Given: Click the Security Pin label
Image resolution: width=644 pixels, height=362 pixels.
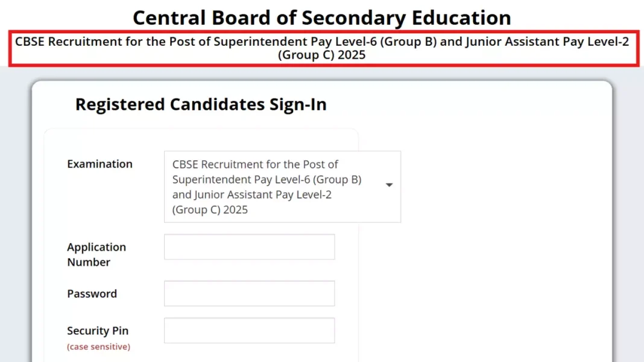Looking at the screenshot, I should coord(98,330).
